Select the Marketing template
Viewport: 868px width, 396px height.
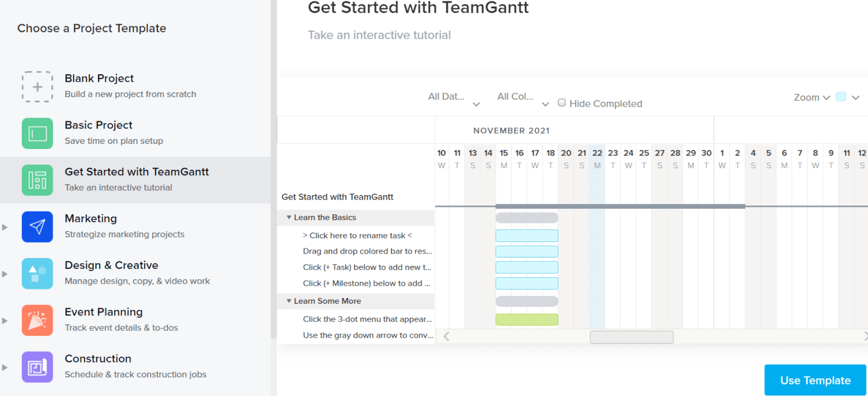click(135, 227)
